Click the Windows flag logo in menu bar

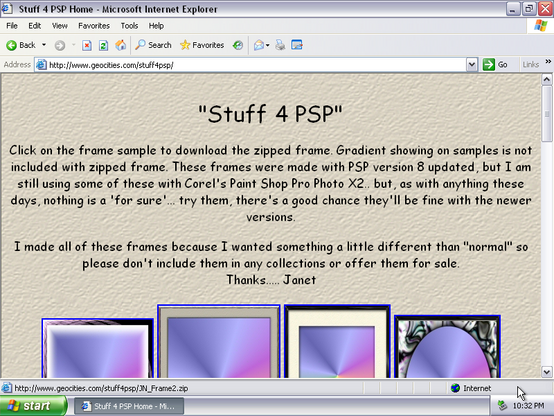541,26
